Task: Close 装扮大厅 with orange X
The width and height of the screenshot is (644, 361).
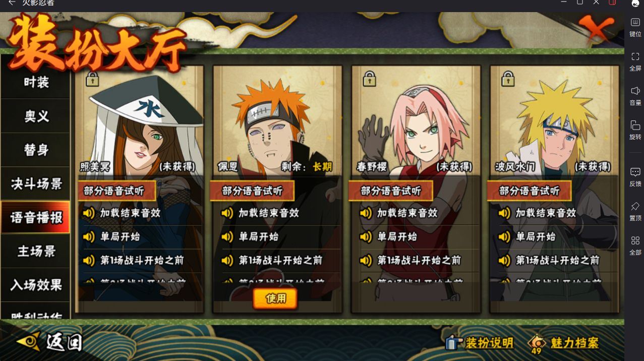Action: (x=596, y=29)
